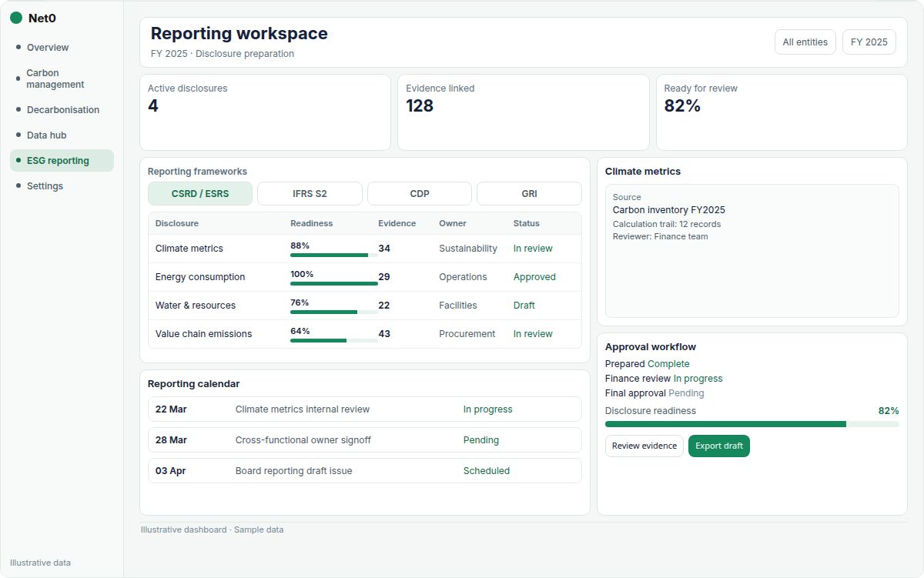Open the Ready for review 82% card
This screenshot has height=578, width=924.
(x=782, y=112)
